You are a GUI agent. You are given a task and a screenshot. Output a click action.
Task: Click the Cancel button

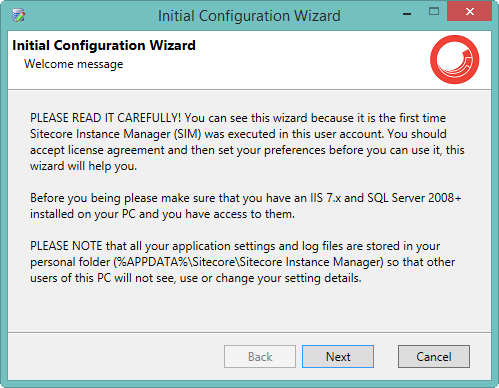click(434, 357)
